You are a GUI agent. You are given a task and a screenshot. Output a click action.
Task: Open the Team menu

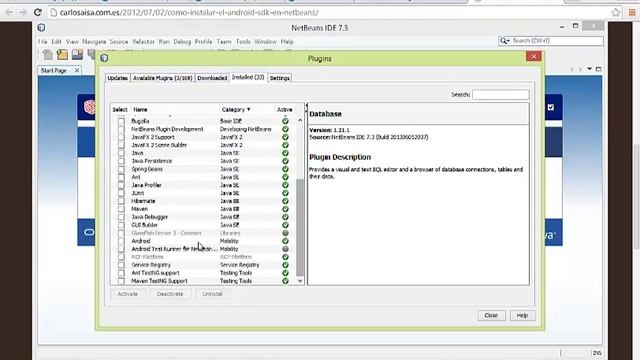224,41
